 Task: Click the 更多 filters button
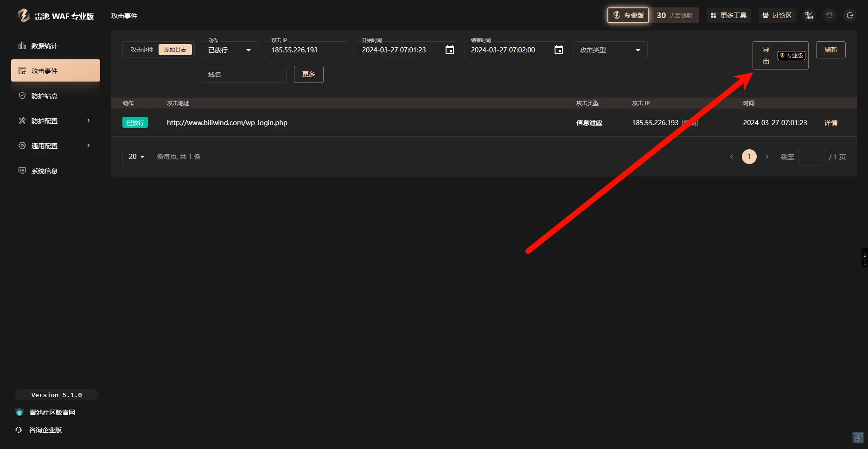(x=308, y=75)
